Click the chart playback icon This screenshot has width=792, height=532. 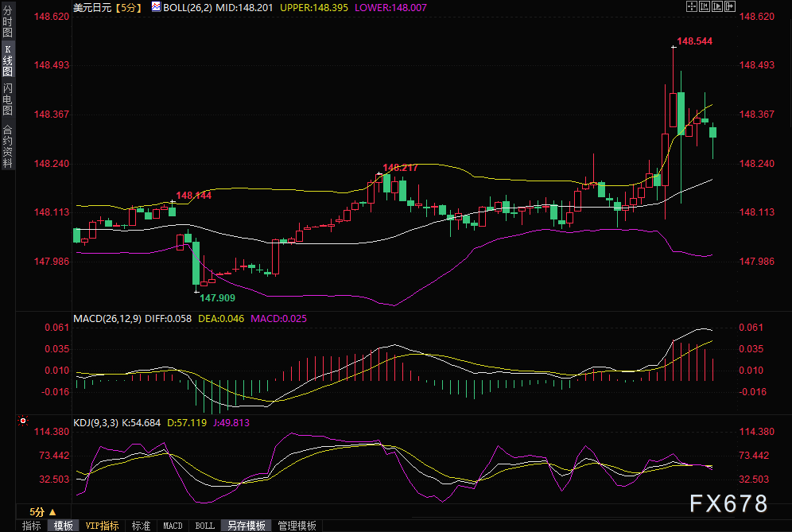pos(717,6)
